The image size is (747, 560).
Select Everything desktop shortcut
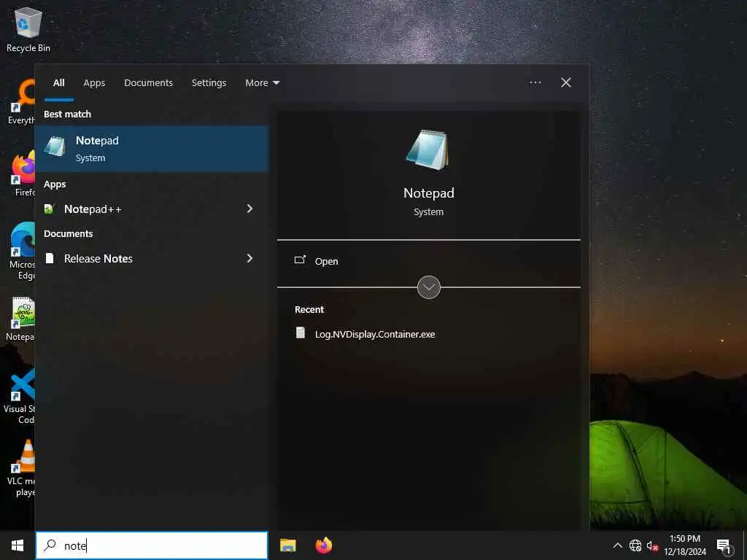pos(22,102)
